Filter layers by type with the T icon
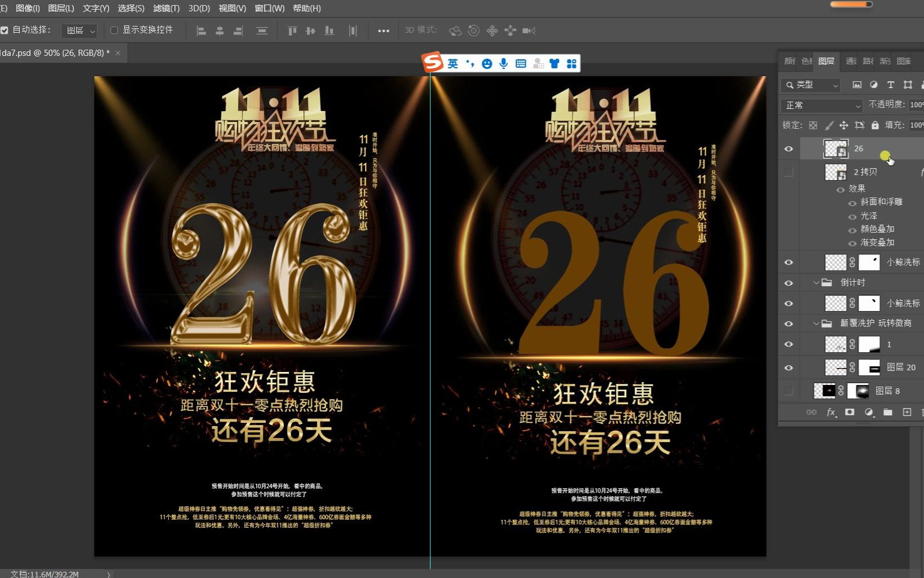 tap(891, 85)
